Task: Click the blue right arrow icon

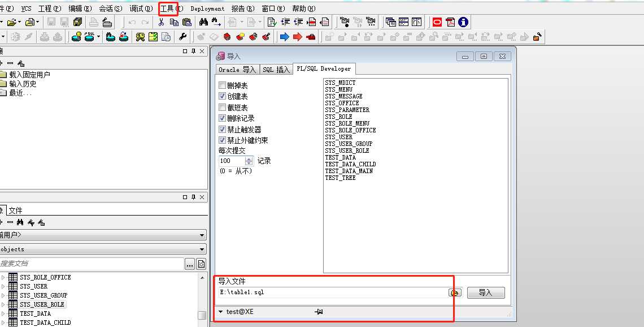Action: coord(285,37)
